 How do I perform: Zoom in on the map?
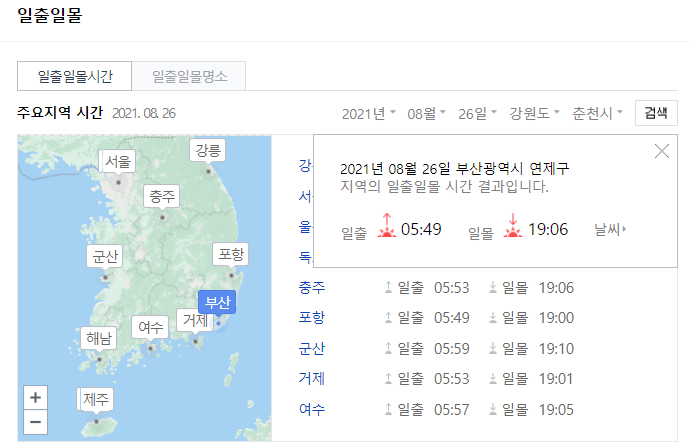[x=36, y=397]
